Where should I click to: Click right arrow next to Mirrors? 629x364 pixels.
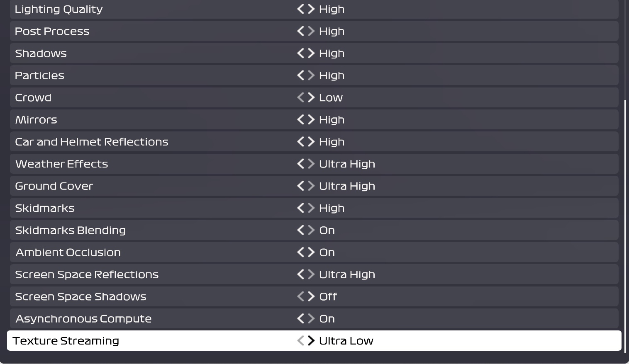point(311,120)
